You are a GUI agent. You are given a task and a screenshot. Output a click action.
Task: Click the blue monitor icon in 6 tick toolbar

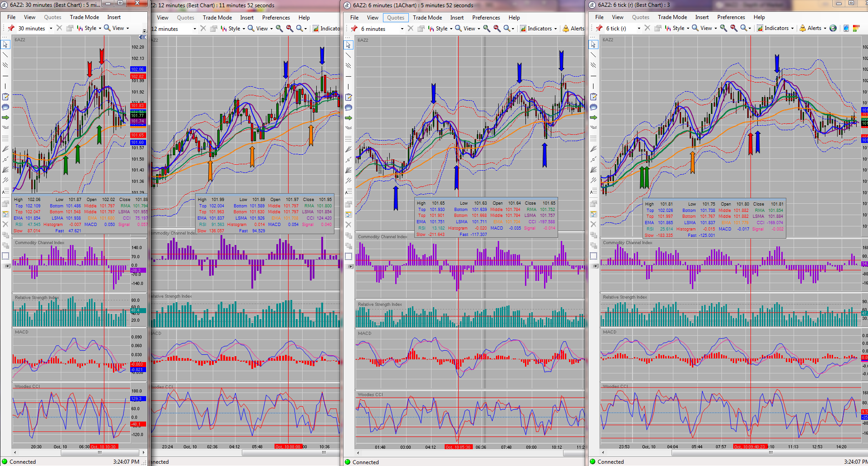click(846, 28)
